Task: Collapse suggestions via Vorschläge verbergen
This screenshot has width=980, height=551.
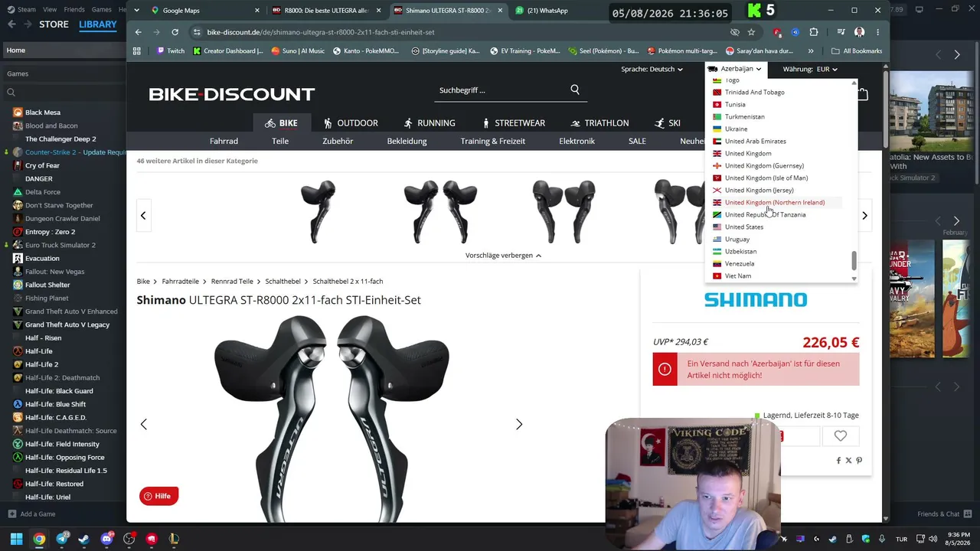Action: point(503,256)
